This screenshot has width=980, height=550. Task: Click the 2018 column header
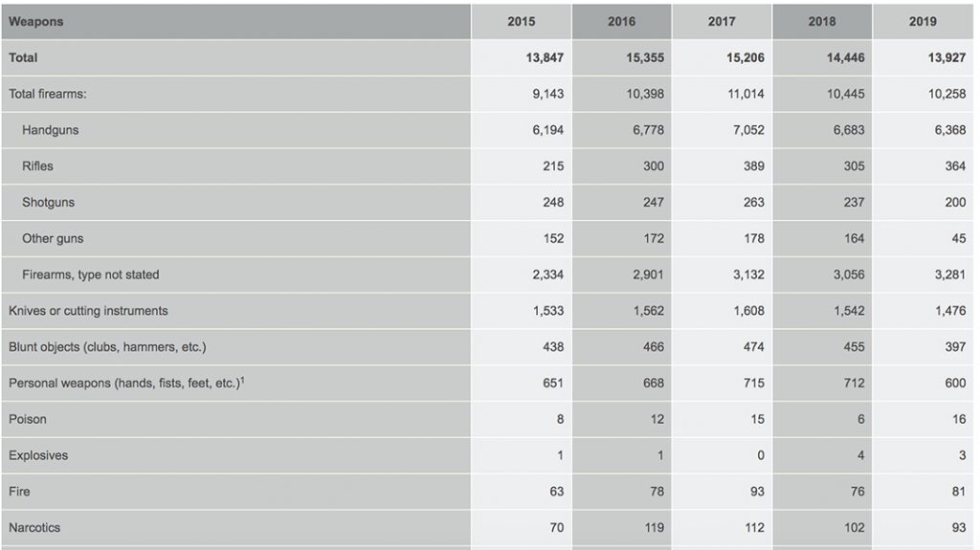[x=821, y=22]
